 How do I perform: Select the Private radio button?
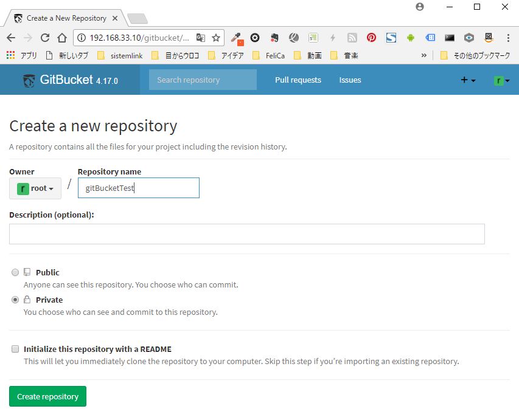point(15,300)
